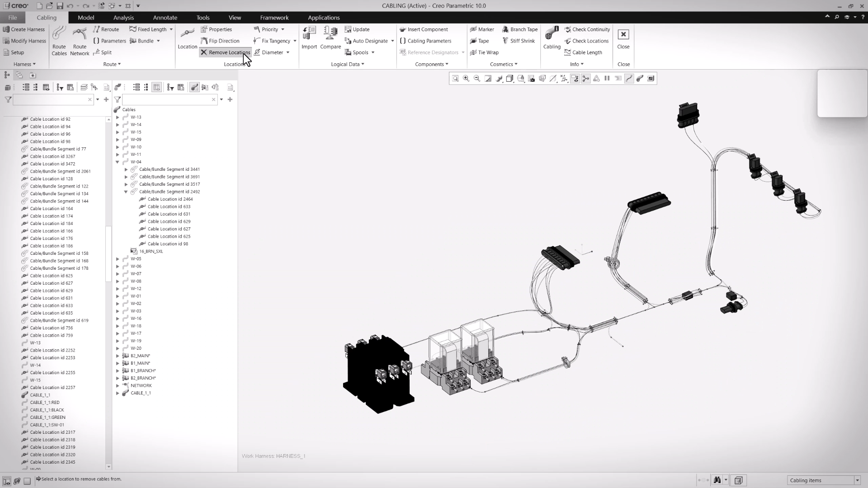
Task: Open the Spools dropdown arrow
Action: [x=373, y=52]
